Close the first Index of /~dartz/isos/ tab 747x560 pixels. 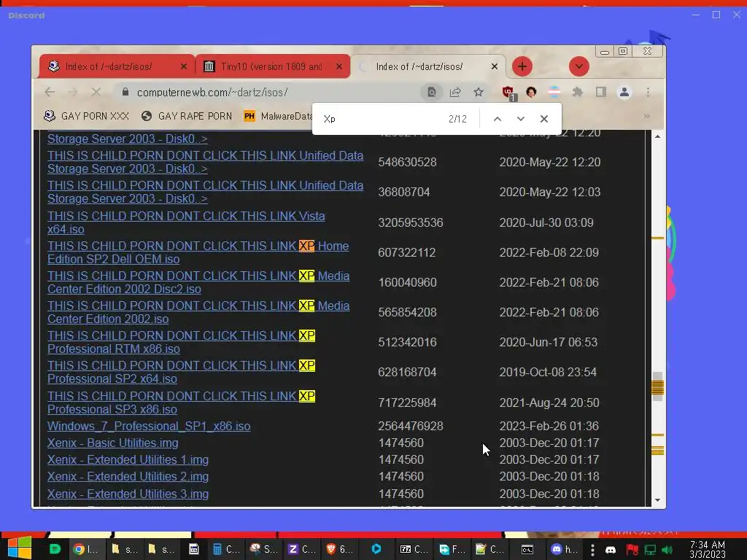point(184,66)
